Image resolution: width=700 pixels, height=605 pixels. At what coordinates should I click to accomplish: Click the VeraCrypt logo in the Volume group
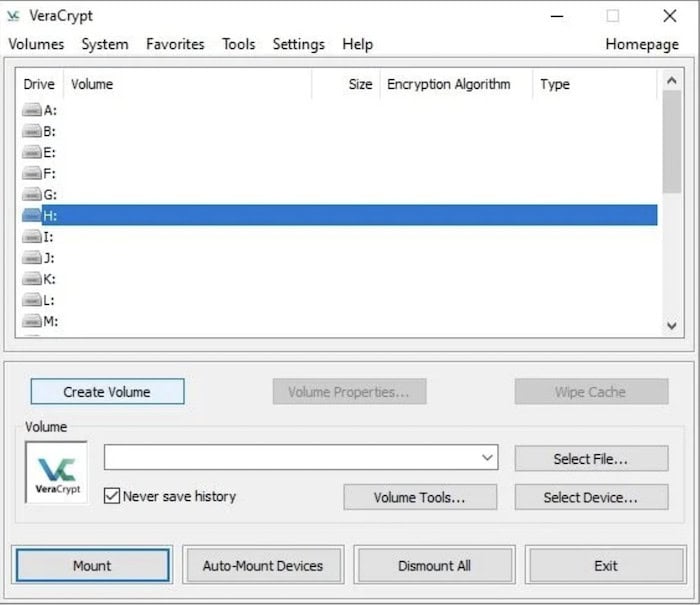57,472
